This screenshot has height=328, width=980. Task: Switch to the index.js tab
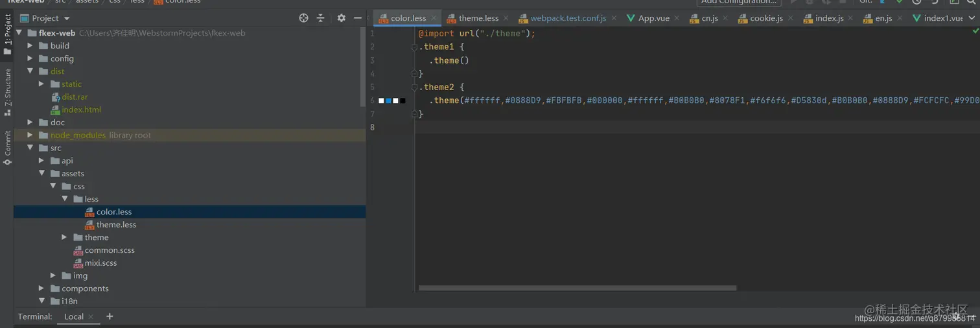coord(829,18)
